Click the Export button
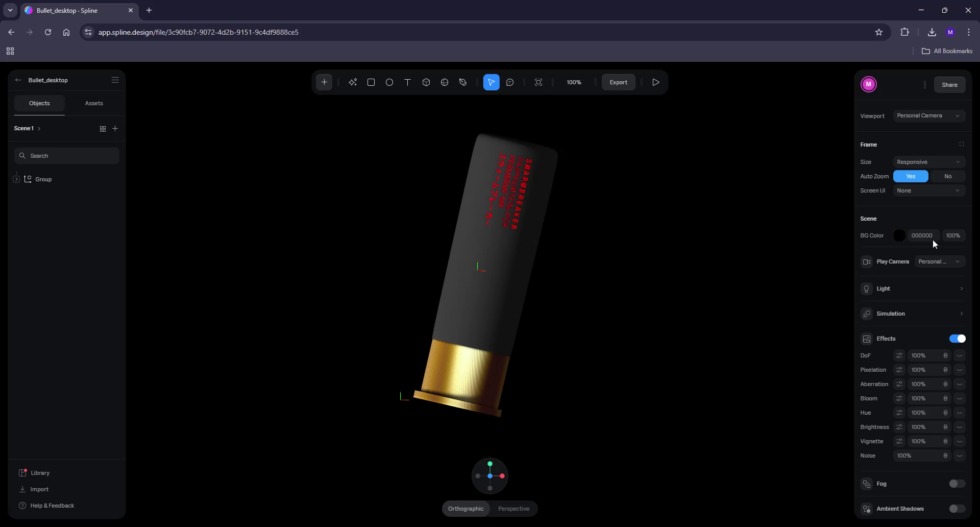This screenshot has width=980, height=527. 618,82
